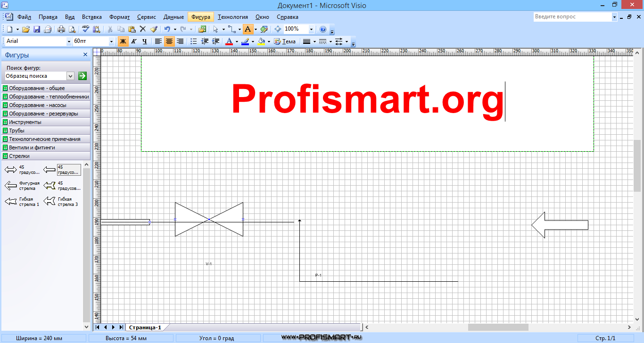This screenshot has height=343, width=644.
Task: Select the Гибкая стрелка 1 master shape
Action: click(x=22, y=202)
